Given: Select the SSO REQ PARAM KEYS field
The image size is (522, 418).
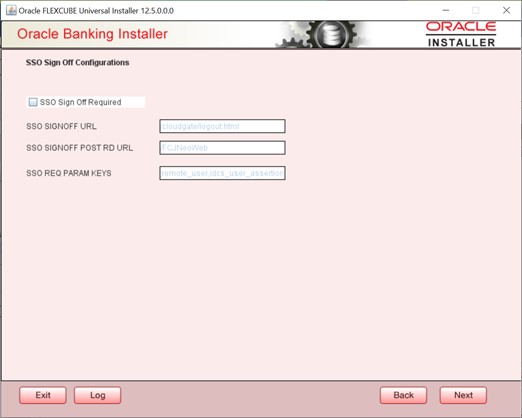Looking at the screenshot, I should click(222, 173).
